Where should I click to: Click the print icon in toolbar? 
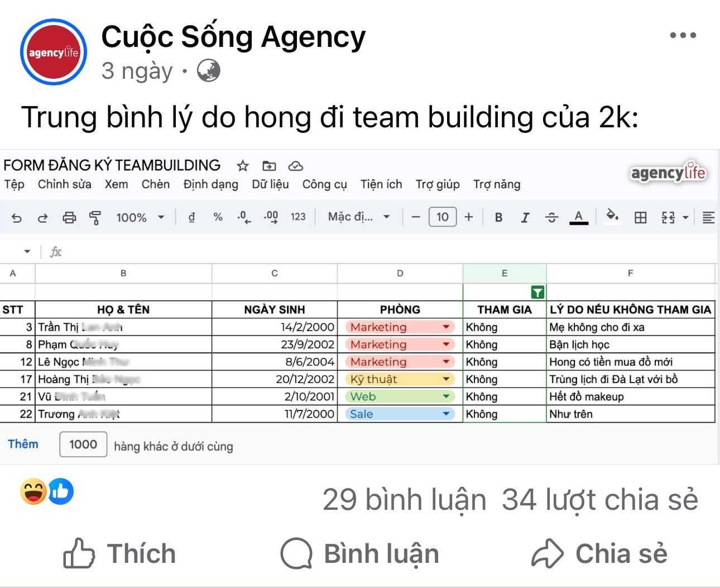[x=69, y=217]
